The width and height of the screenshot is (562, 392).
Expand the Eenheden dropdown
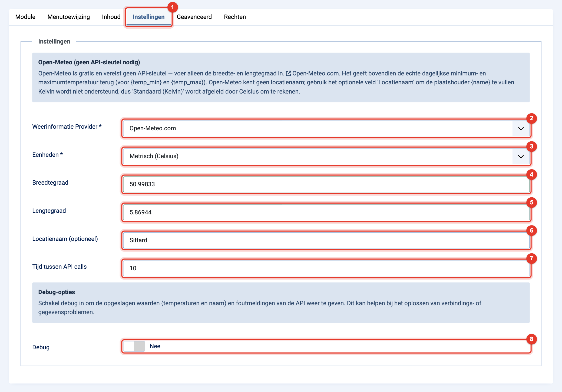coord(326,156)
